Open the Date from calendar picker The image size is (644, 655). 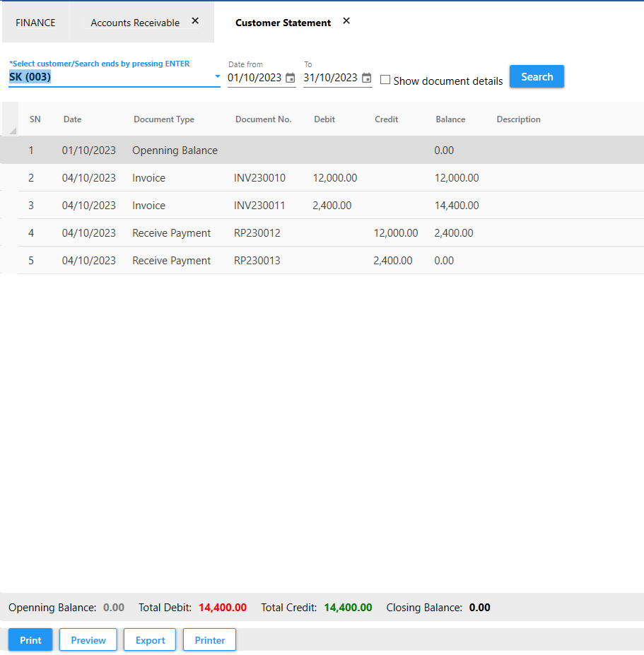click(290, 78)
